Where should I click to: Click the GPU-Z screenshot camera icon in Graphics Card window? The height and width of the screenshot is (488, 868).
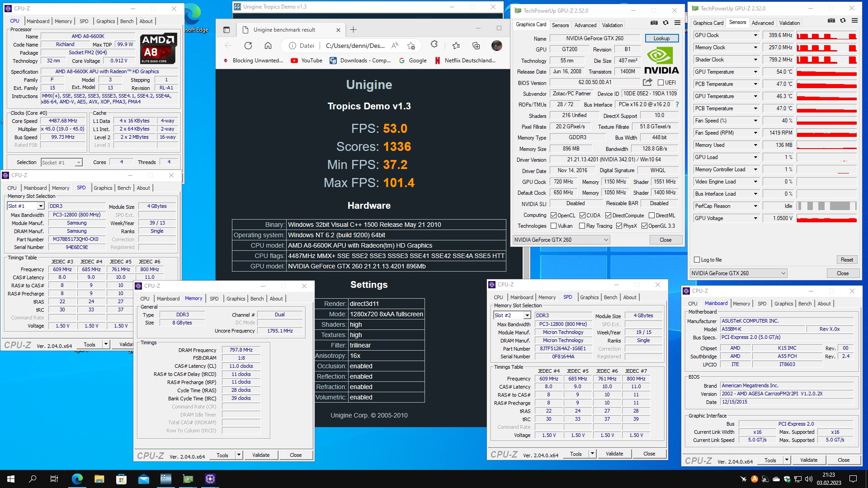(654, 23)
